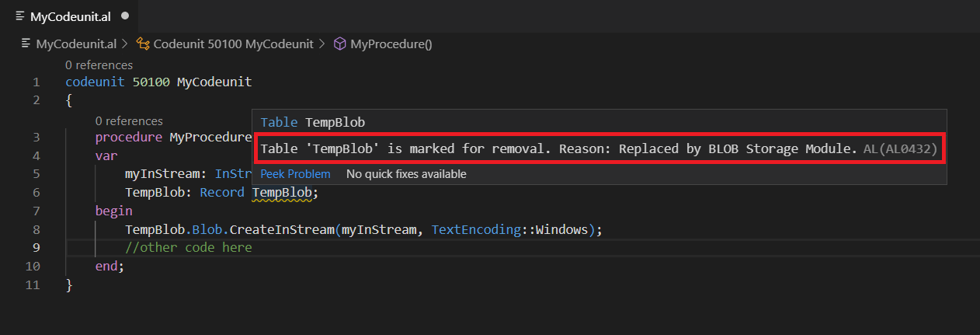Screen dimensions: 980x335
Task: Click the unsaved dot on MyCodeunit.al tab
Action: (125, 16)
